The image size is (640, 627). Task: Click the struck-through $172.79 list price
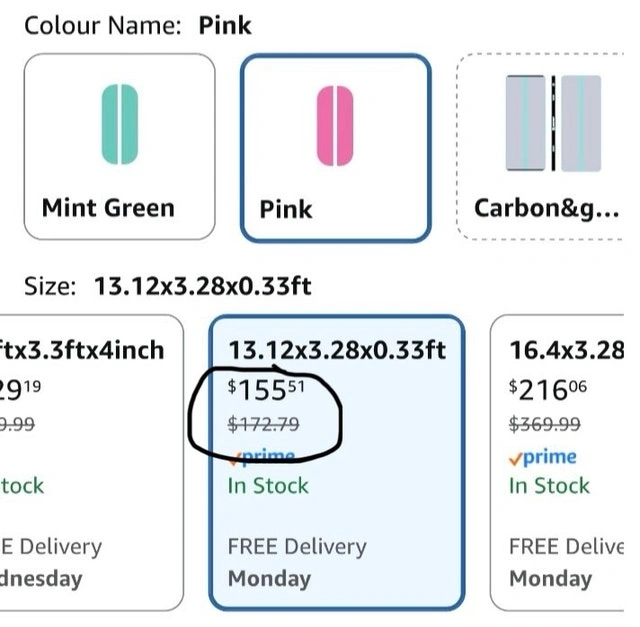point(264,424)
